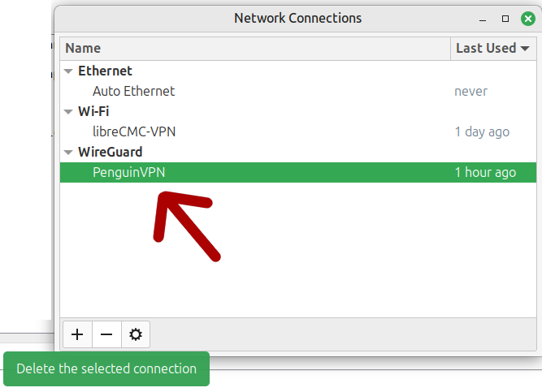Select the libreCMC-VPN connection
The image size is (542, 392).
coord(298,131)
